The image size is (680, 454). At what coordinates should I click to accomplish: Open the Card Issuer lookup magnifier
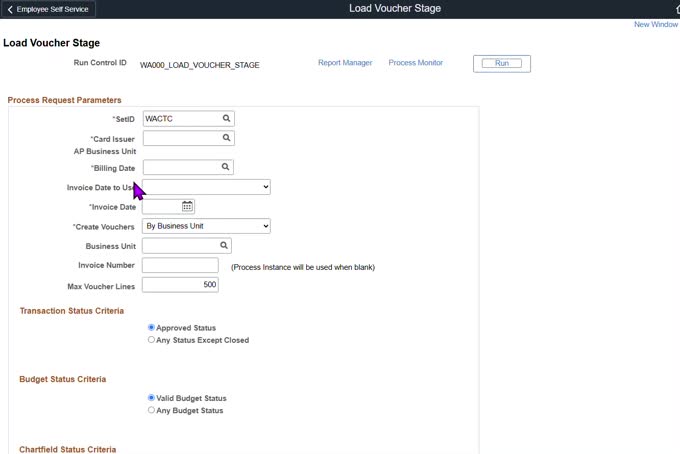click(226, 138)
